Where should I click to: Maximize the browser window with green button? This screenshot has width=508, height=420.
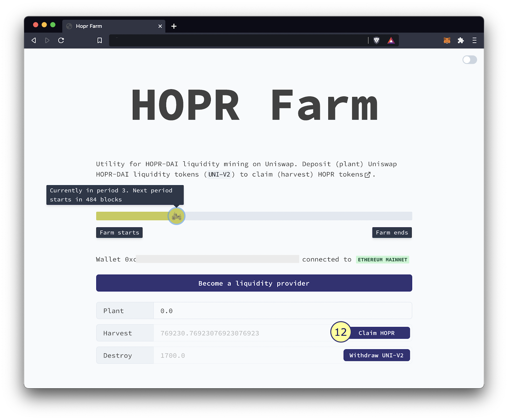(53, 25)
